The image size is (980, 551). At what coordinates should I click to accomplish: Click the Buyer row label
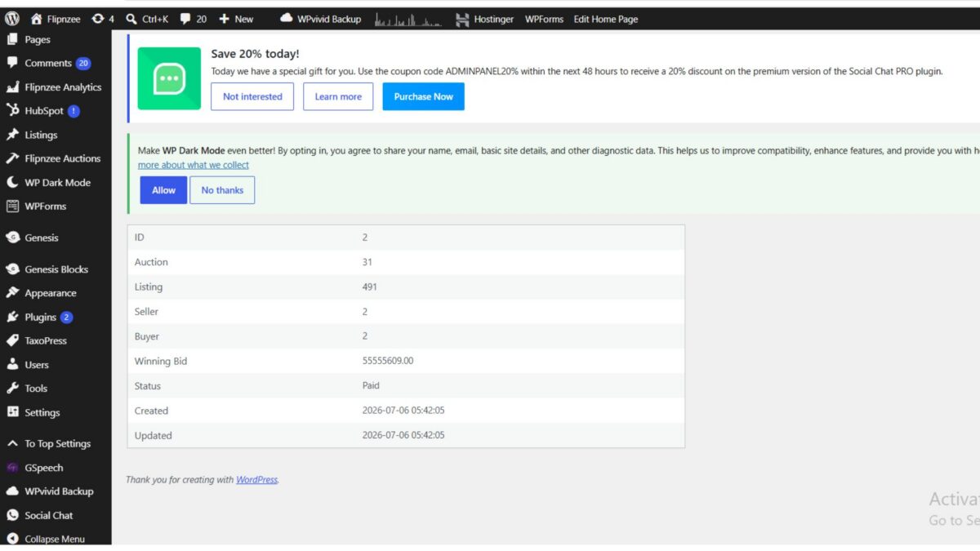pyautogui.click(x=147, y=336)
